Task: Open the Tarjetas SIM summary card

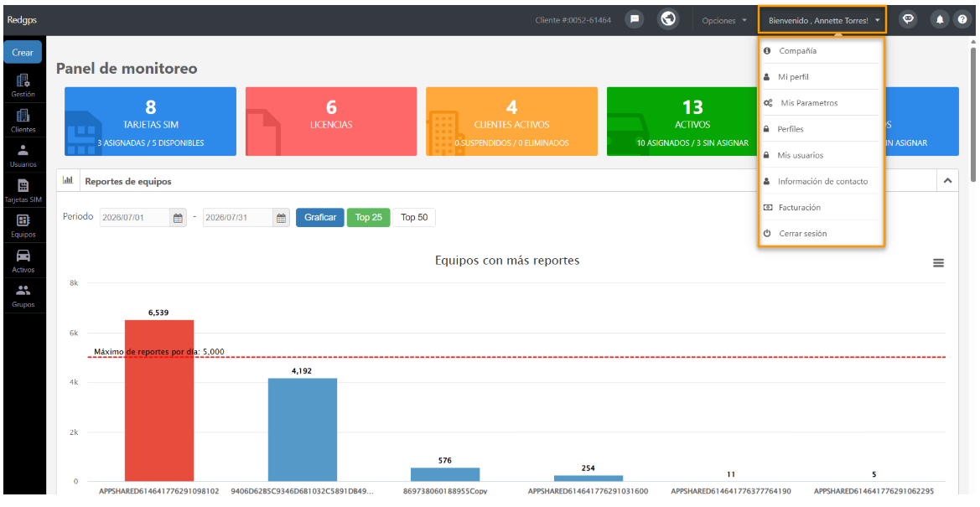Action: click(x=151, y=122)
